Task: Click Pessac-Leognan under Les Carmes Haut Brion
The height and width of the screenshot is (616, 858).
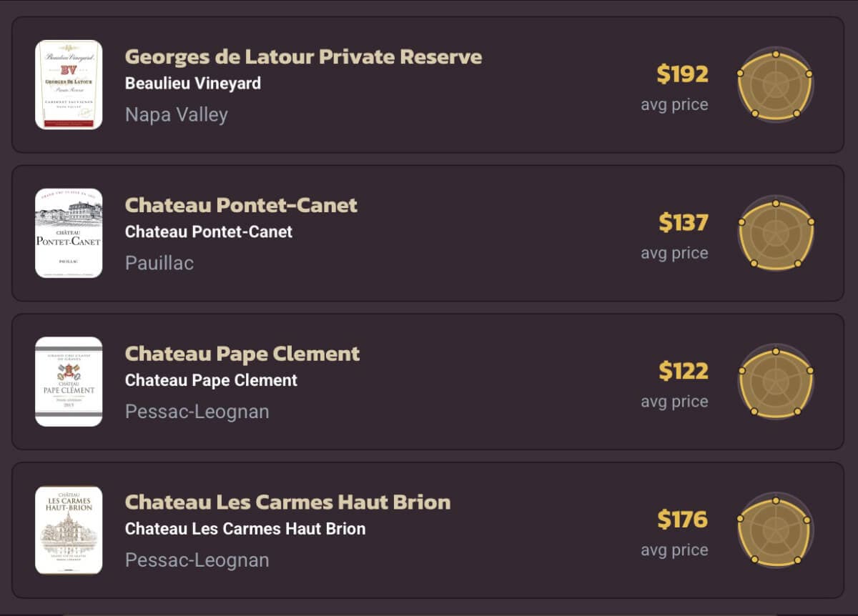Action: (x=197, y=560)
